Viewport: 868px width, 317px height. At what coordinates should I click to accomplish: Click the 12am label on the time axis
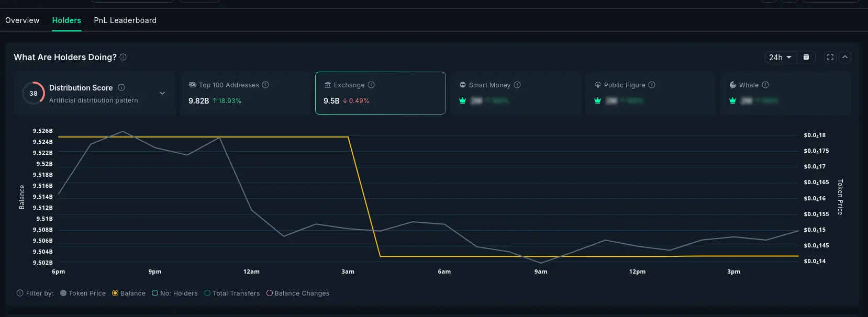tap(251, 271)
